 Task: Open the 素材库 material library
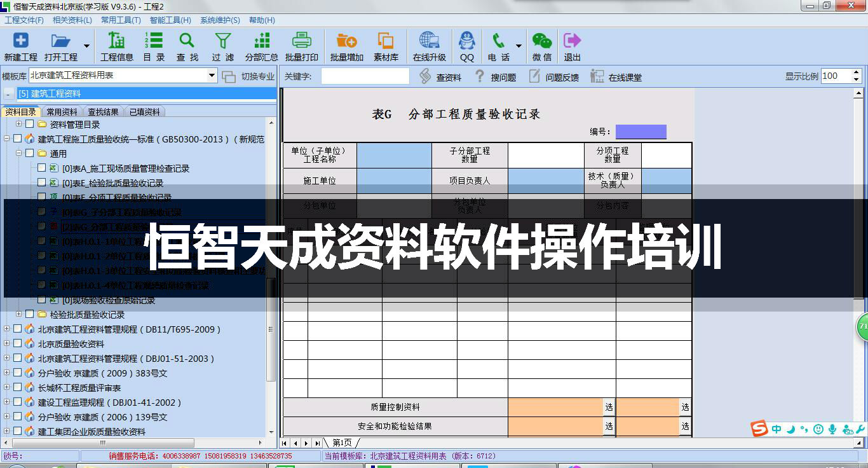point(386,48)
